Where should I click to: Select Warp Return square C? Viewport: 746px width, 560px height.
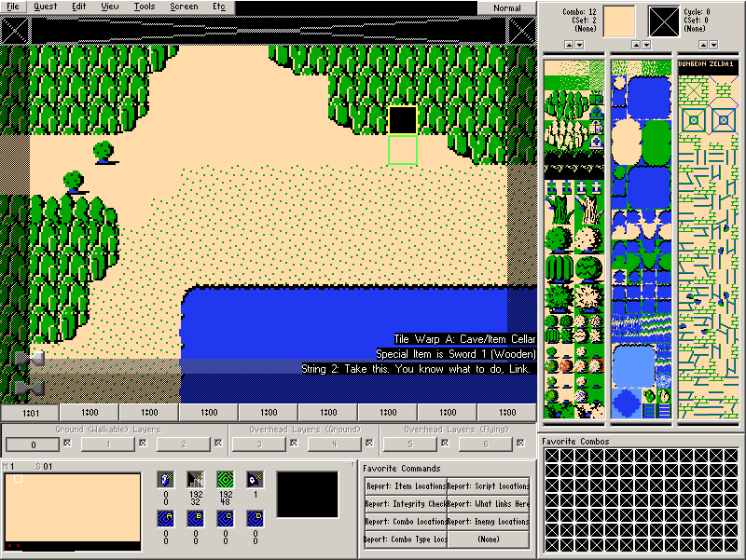tap(226, 519)
